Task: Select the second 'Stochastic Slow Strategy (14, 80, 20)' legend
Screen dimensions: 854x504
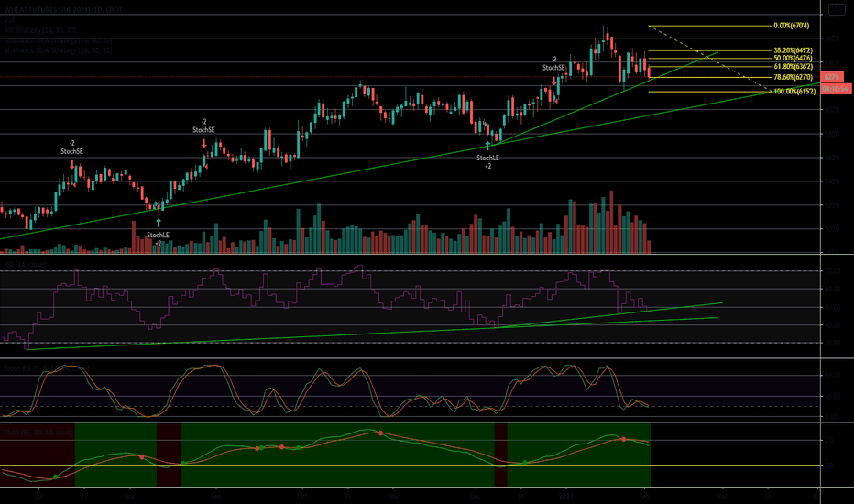Action: click(59, 50)
